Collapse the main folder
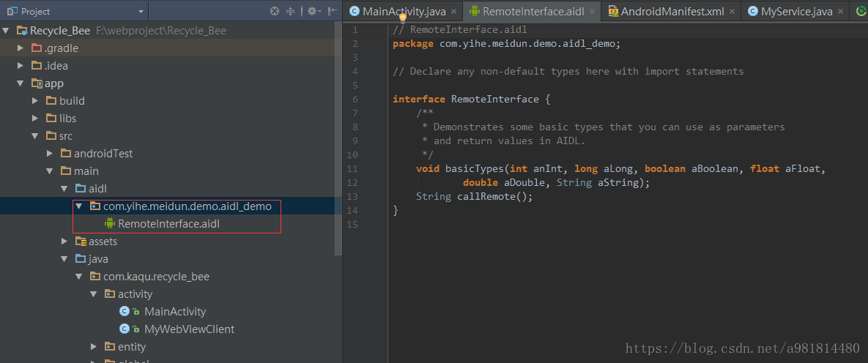The width and height of the screenshot is (868, 363). pyautogui.click(x=50, y=171)
